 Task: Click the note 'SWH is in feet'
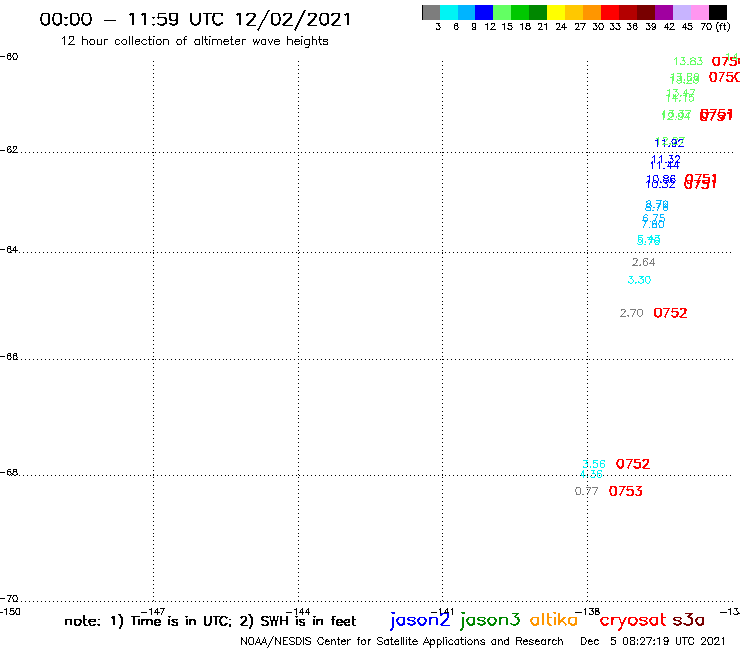[308, 621]
